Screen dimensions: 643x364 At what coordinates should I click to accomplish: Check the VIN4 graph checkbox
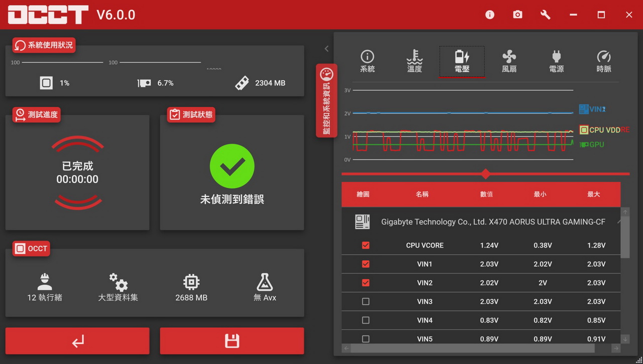coord(366,320)
